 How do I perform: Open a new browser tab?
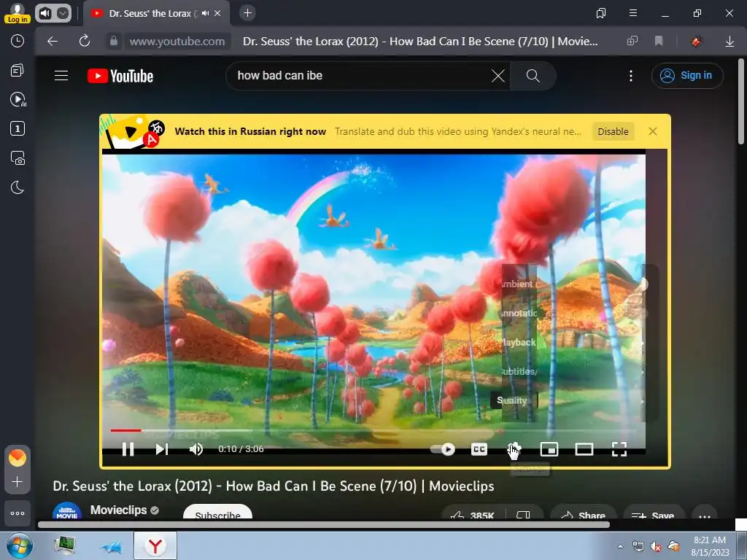click(x=247, y=13)
